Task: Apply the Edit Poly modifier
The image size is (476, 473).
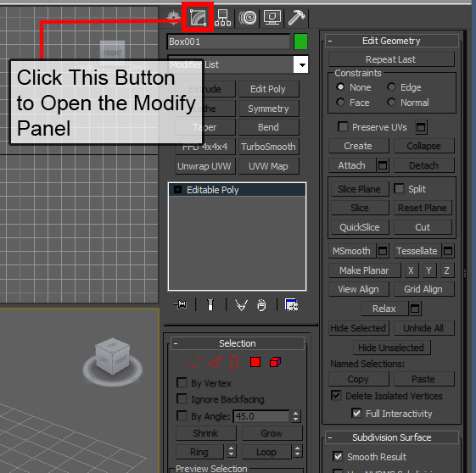Action: pos(268,89)
